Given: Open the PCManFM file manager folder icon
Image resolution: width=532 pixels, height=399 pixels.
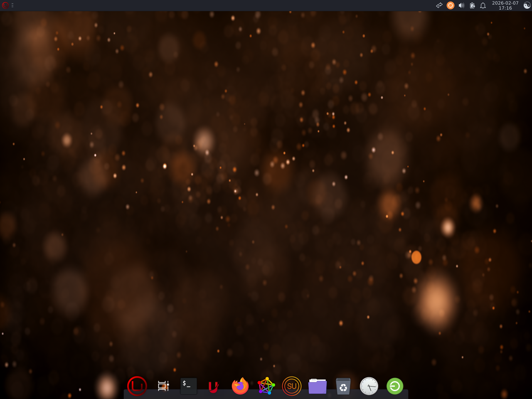Looking at the screenshot, I should coord(318,386).
